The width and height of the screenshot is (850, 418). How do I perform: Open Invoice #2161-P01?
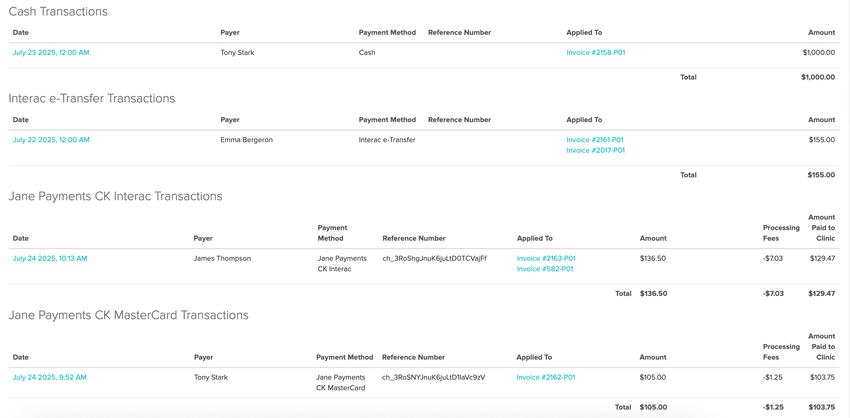click(594, 140)
